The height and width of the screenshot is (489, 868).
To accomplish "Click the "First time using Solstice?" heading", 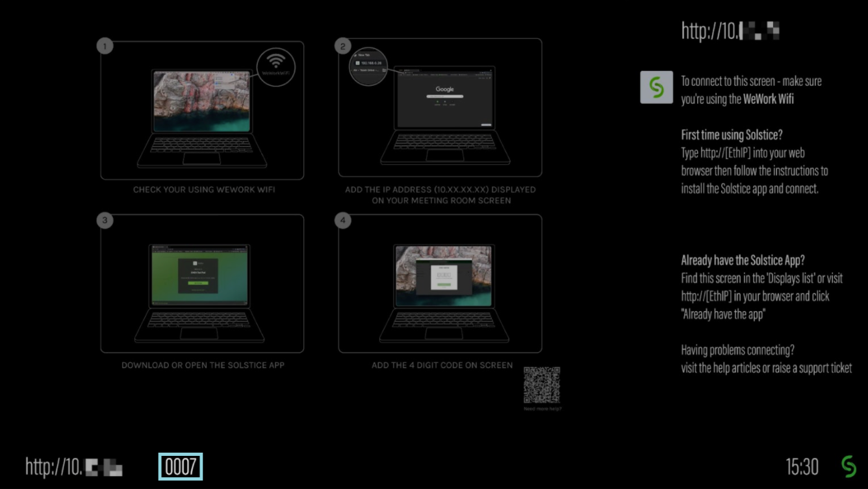I will click(x=732, y=135).
